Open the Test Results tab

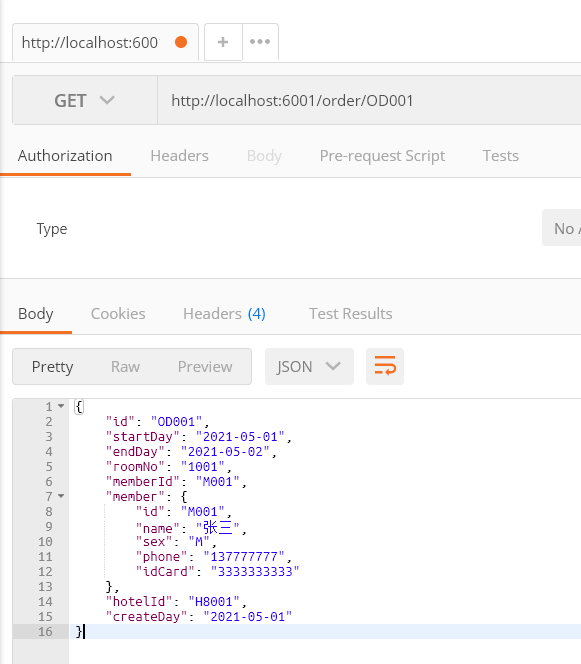tap(351, 314)
